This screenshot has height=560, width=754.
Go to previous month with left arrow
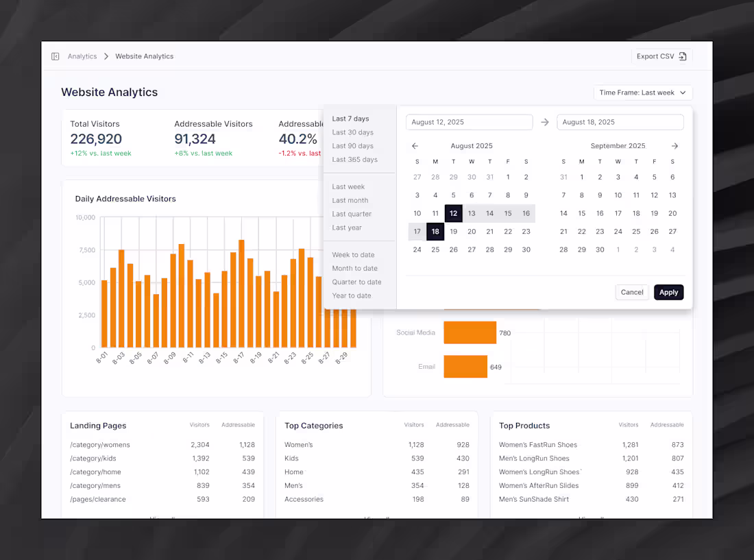[x=415, y=145]
